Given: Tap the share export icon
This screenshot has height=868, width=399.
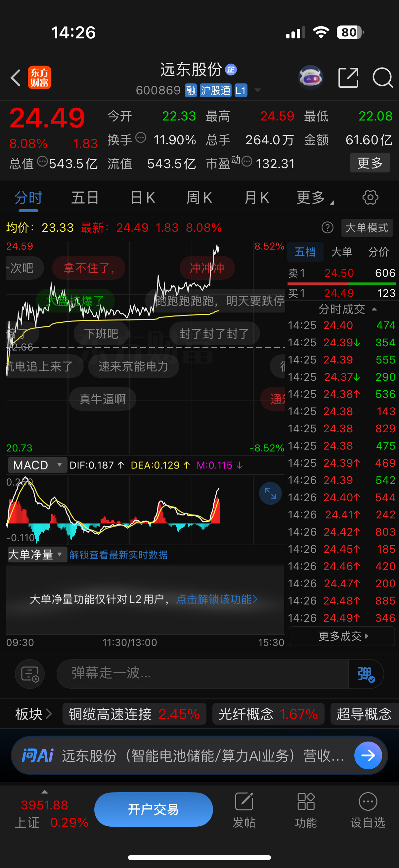Looking at the screenshot, I should coord(348,77).
